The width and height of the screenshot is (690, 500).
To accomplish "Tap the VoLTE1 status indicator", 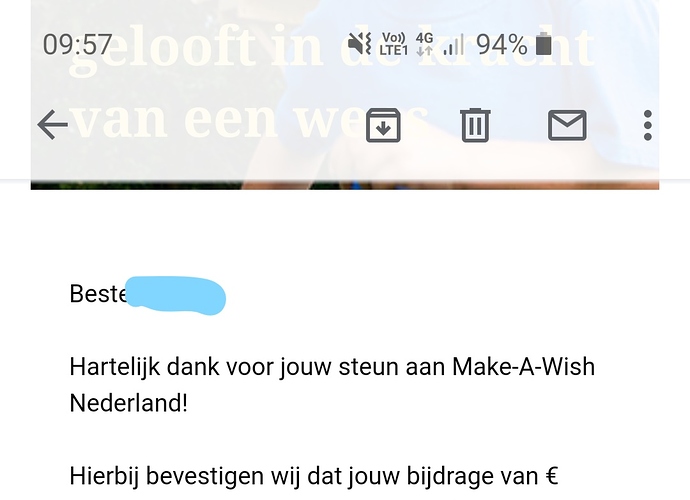I will point(393,44).
